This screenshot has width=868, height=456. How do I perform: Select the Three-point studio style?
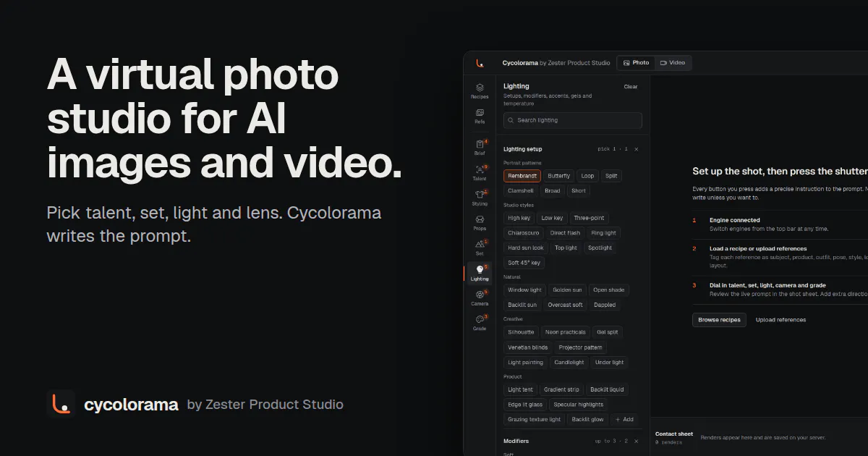tap(589, 218)
